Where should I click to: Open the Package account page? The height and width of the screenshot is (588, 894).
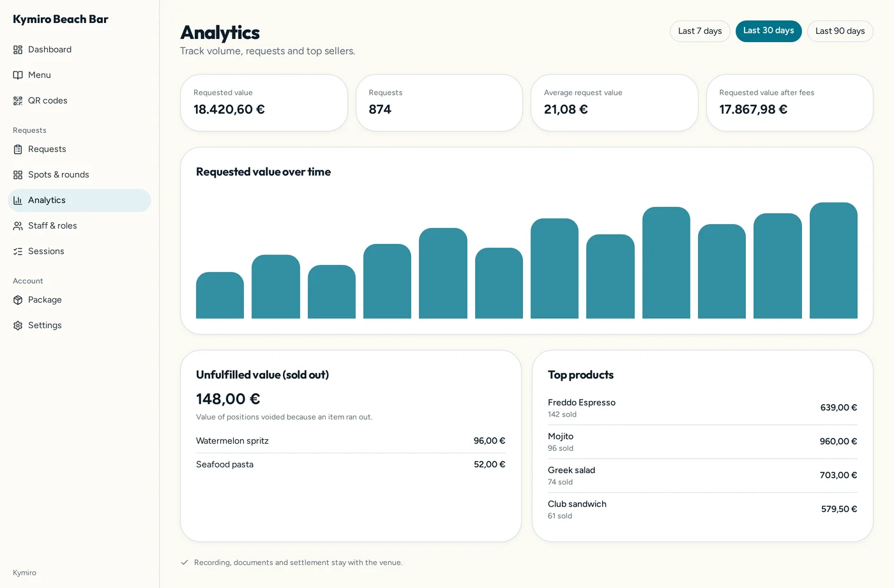pyautogui.click(x=79, y=300)
